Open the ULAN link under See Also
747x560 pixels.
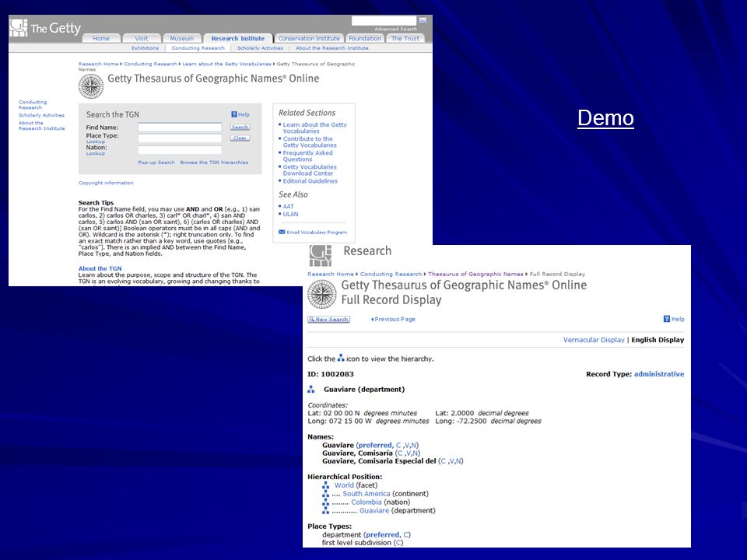pos(290,215)
